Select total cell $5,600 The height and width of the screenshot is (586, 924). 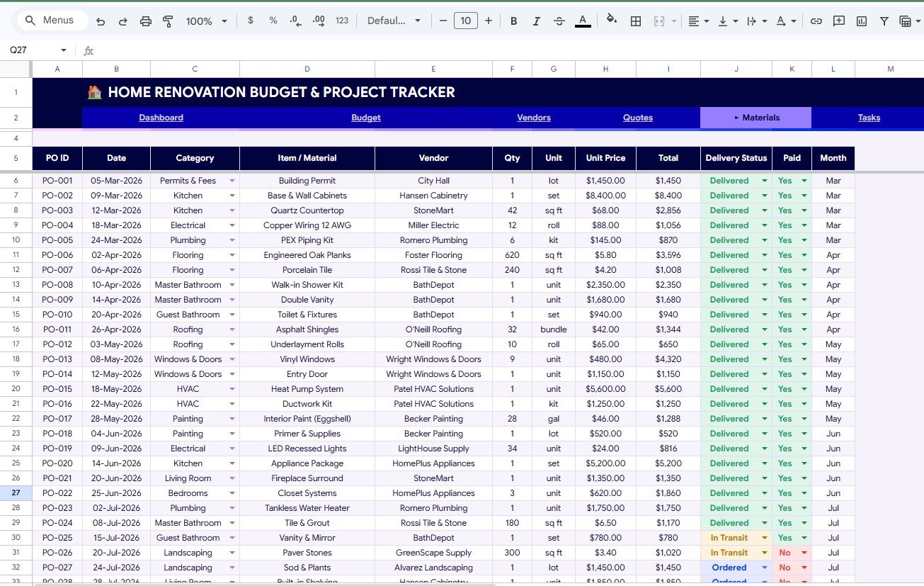668,389
